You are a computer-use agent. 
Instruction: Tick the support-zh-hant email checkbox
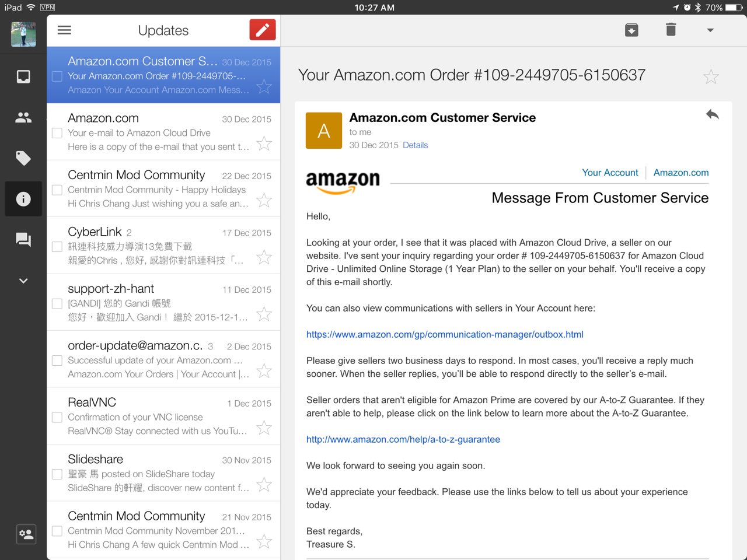(x=57, y=303)
